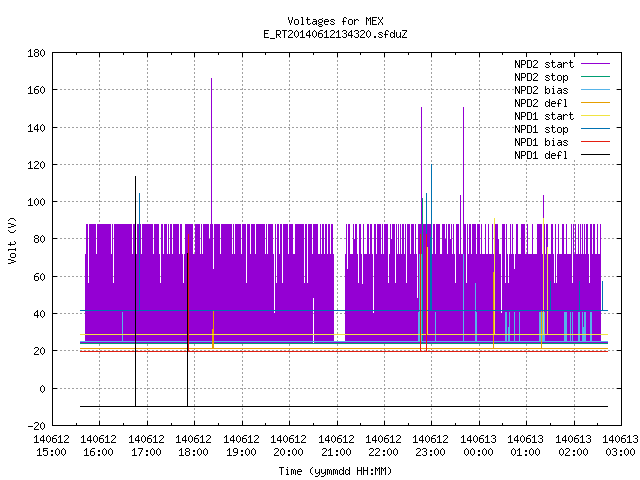Click the purple NPD2 start legend line
The image size is (640, 480).
[595, 64]
